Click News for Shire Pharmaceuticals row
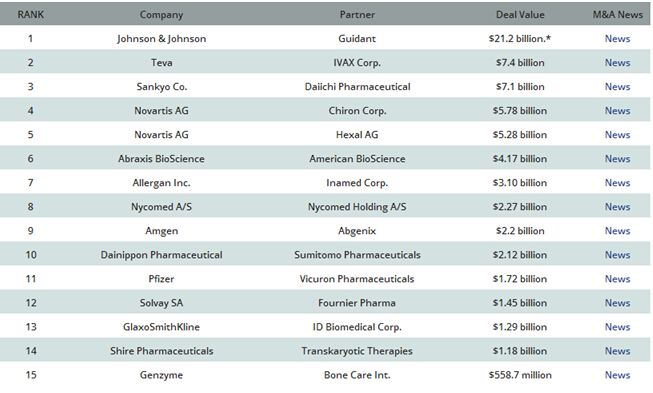 click(x=617, y=351)
